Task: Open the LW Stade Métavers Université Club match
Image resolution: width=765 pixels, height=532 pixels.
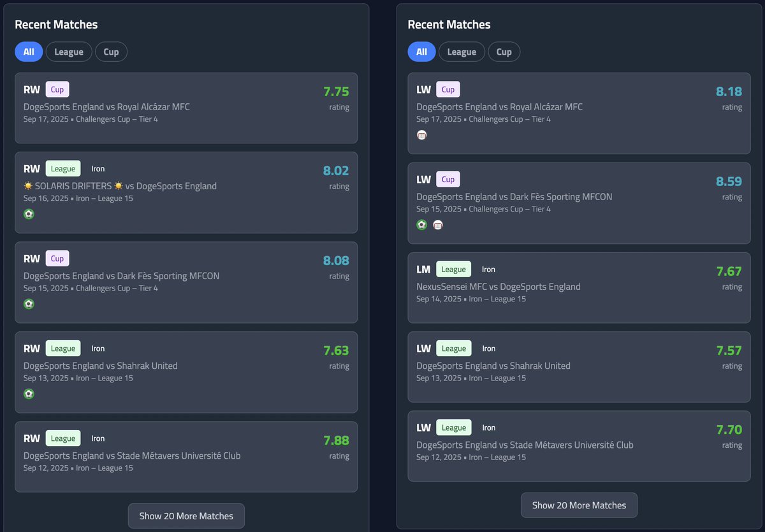Action: click(x=579, y=445)
